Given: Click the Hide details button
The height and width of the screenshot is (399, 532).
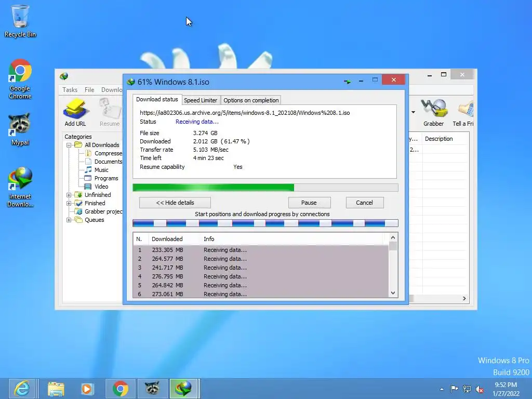Looking at the screenshot, I should pos(175,203).
